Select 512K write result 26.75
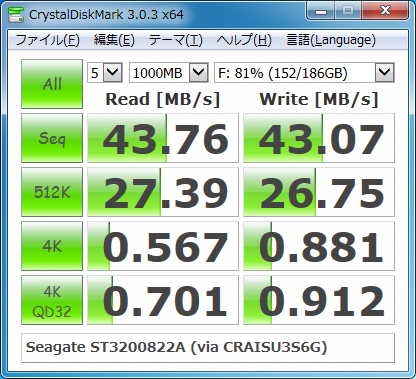Viewport: 416px width, 379px height. pos(319,192)
